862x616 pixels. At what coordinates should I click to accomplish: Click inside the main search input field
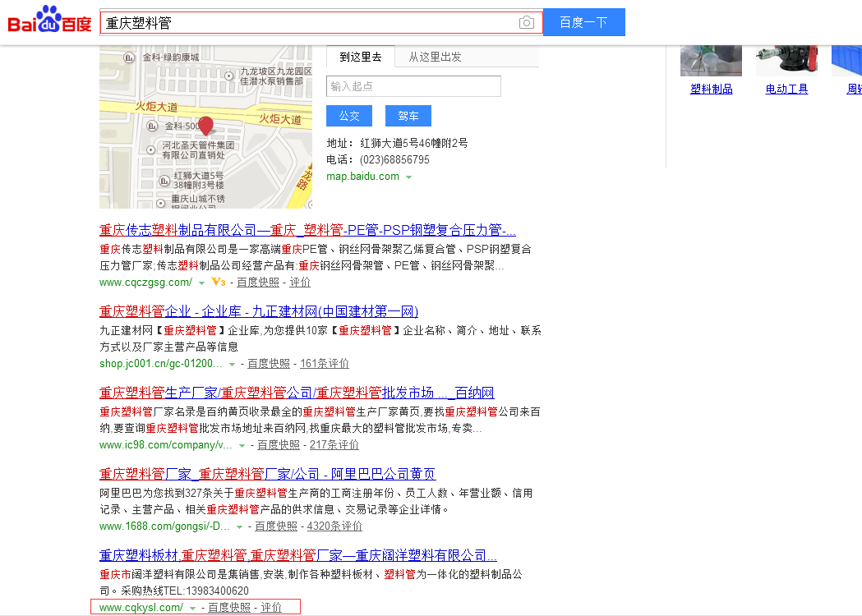[x=320, y=22]
